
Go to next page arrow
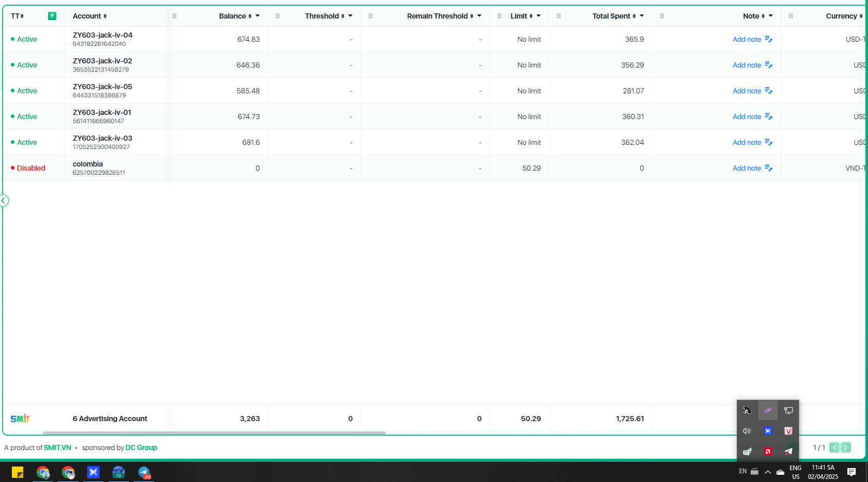(846, 447)
